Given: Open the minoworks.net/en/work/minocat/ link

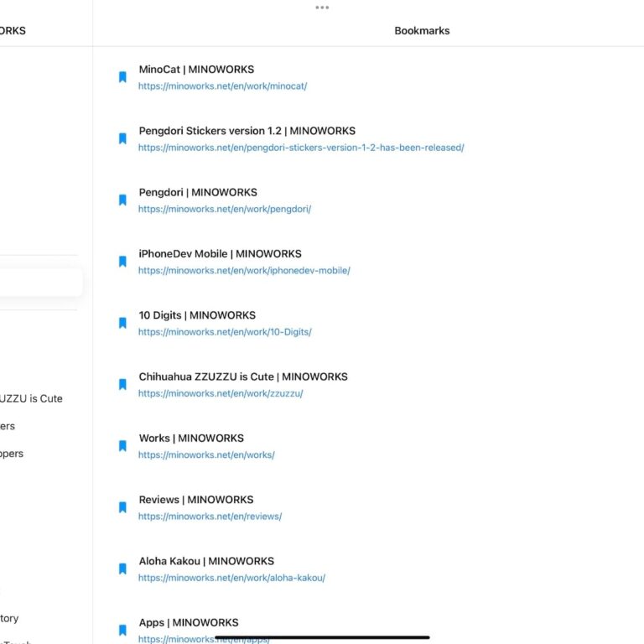Looking at the screenshot, I should click(222, 86).
